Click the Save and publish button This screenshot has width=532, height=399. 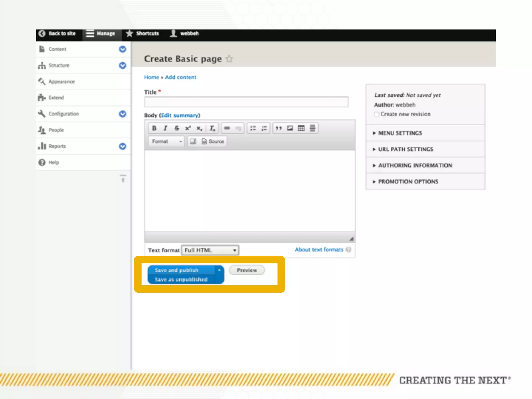[x=177, y=270]
